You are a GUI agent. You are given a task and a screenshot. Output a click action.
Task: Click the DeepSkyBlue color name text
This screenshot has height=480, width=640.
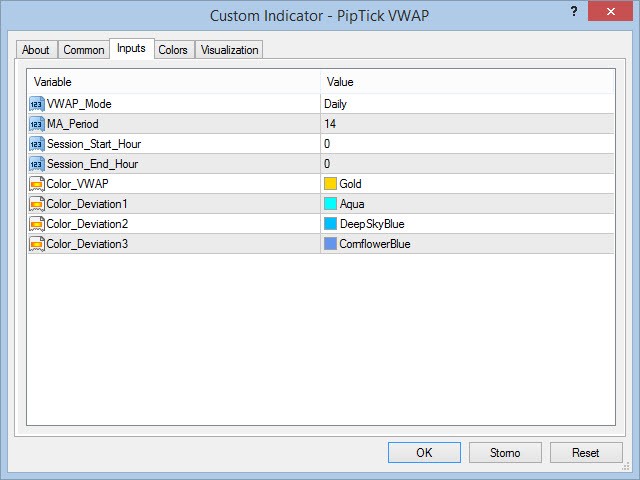(x=372, y=224)
